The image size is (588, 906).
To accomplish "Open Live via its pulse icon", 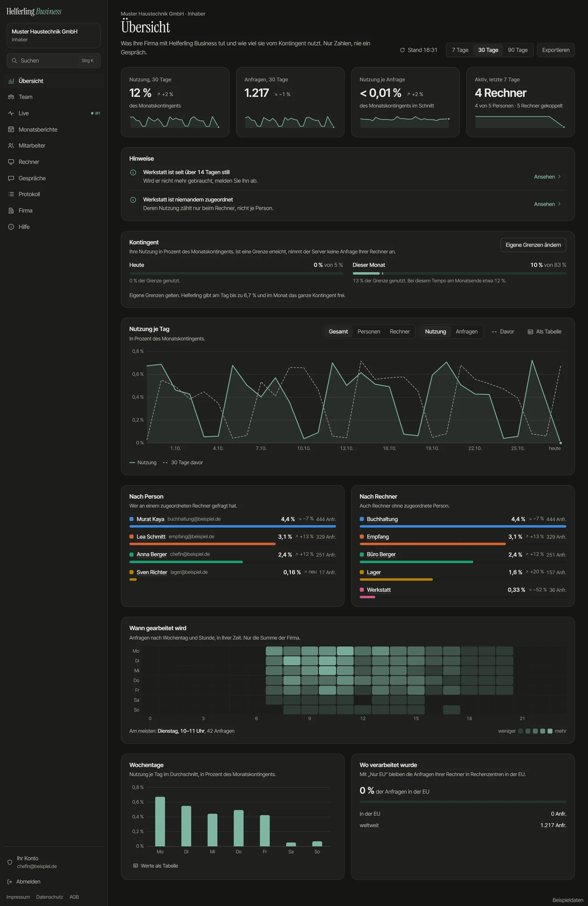I will (x=11, y=113).
